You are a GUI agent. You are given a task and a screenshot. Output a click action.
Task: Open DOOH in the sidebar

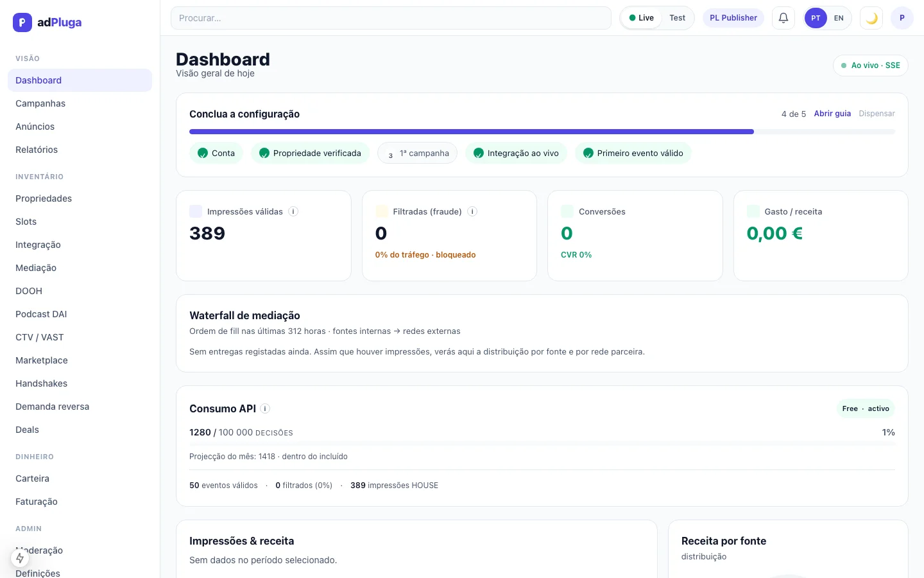[x=80, y=291]
